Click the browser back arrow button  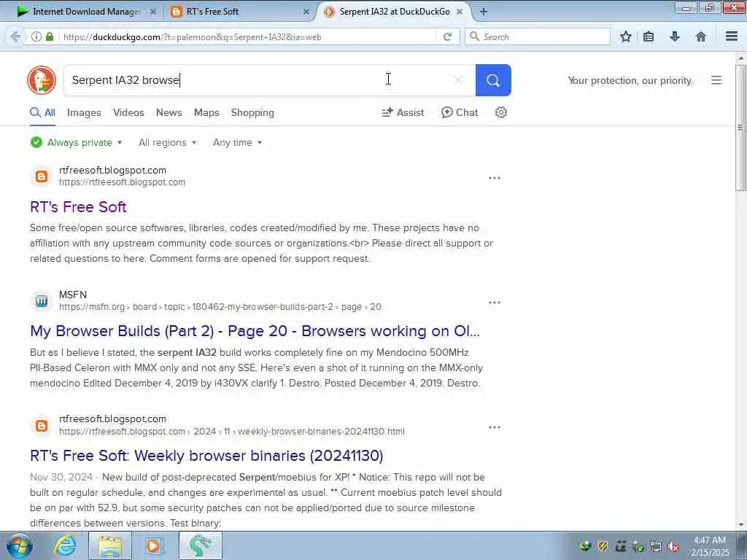click(15, 36)
